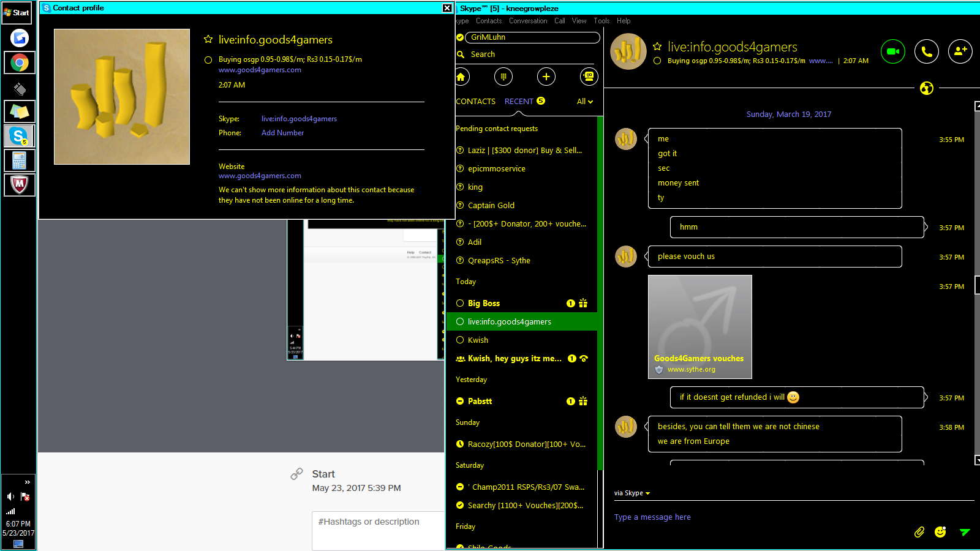980x551 pixels.
Task: Start a video call with live:info.goods4gamers
Action: [x=893, y=51]
